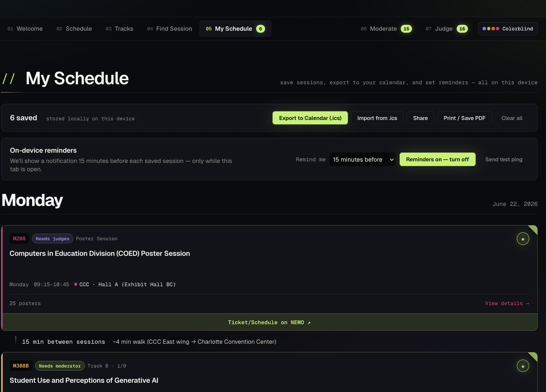Screen dimensions: 546x392
Task: Unsave the M308B session star icon
Action: [x=523, y=366]
